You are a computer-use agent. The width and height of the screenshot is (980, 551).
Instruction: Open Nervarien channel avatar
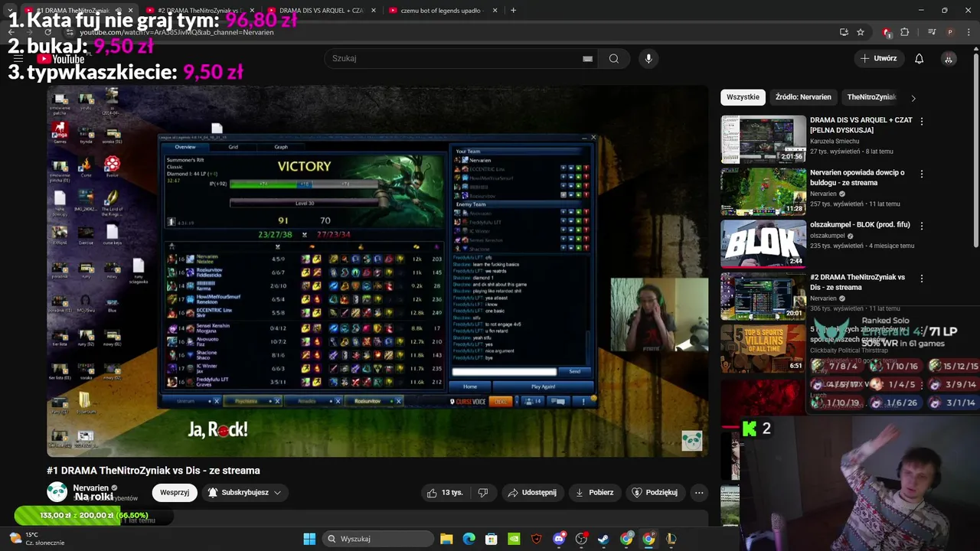pyautogui.click(x=57, y=492)
